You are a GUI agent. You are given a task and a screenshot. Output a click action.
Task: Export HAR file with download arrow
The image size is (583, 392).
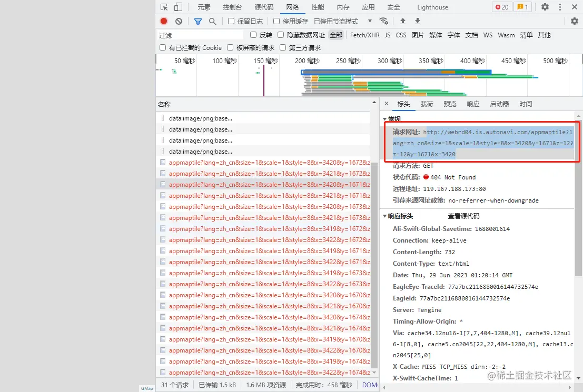pyautogui.click(x=418, y=21)
